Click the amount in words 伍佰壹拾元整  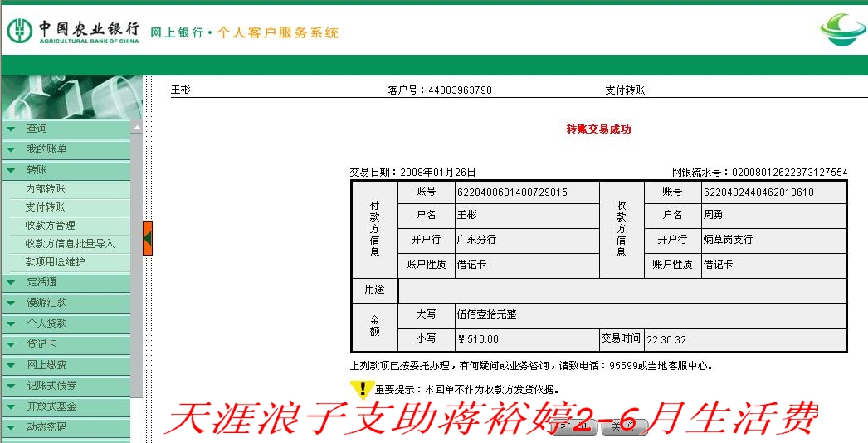[486, 314]
